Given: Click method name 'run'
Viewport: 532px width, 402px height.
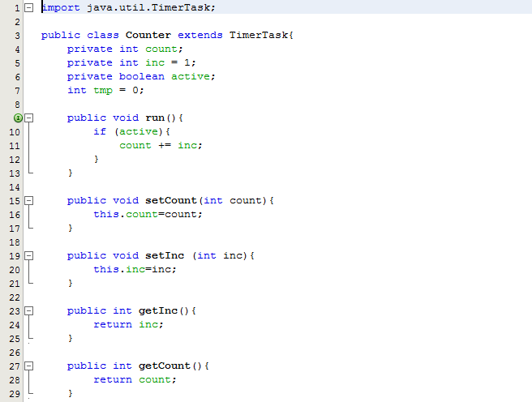Looking at the screenshot, I should (155, 118).
